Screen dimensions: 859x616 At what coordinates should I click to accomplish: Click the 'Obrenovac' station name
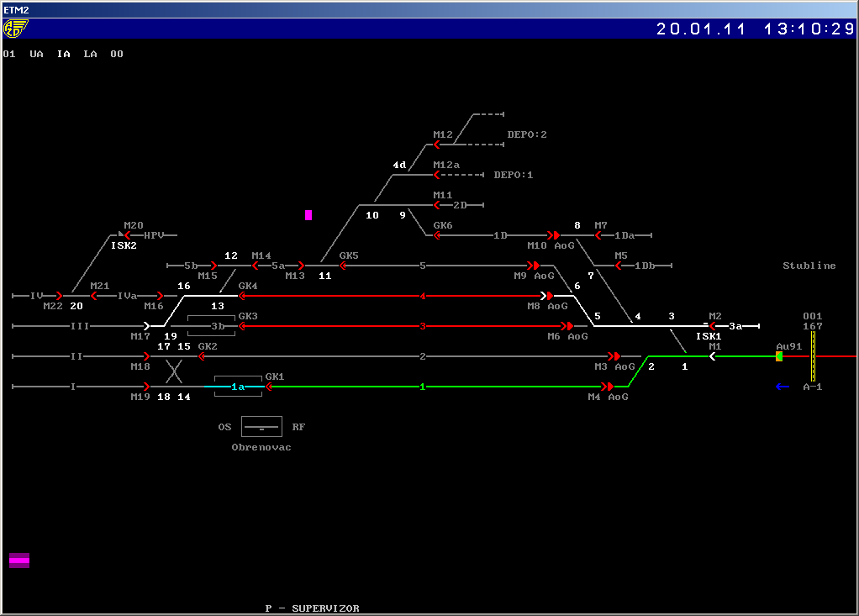coord(261,447)
